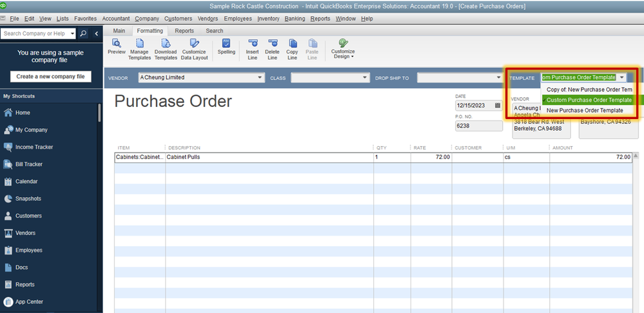Open the Window menu

point(346,19)
